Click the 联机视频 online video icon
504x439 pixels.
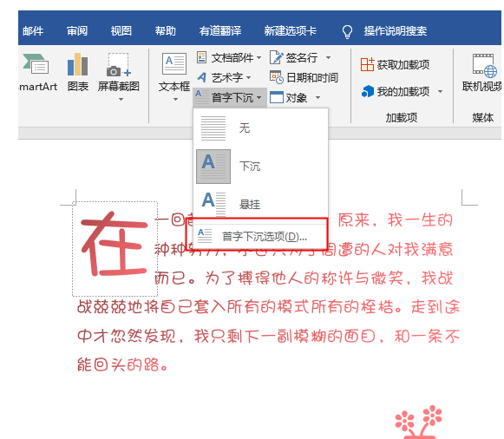[484, 66]
